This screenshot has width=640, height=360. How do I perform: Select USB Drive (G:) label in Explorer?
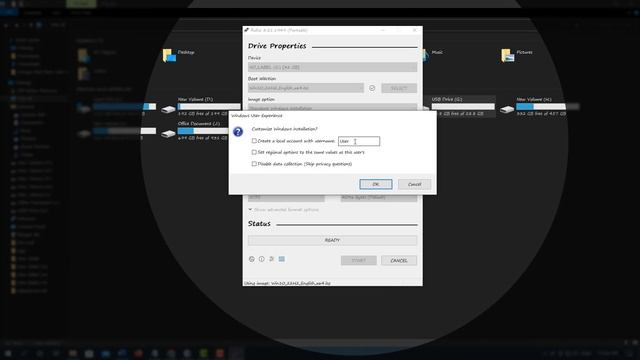[x=447, y=99]
